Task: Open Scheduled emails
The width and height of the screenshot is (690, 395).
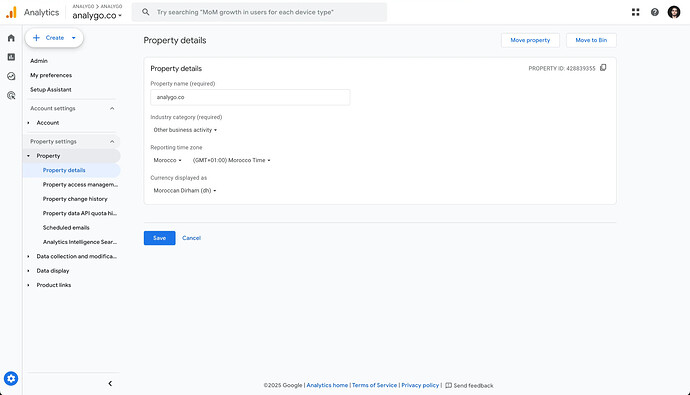Action: (66, 227)
